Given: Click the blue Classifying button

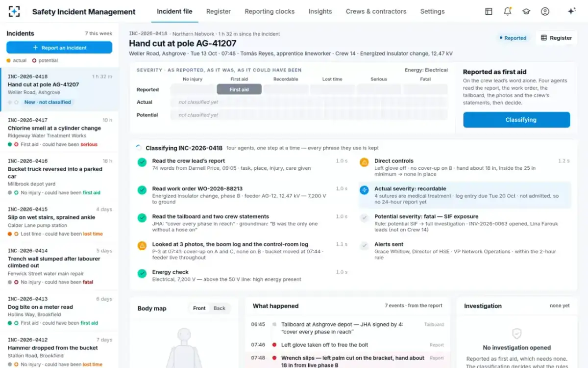Looking at the screenshot, I should click(516, 120).
